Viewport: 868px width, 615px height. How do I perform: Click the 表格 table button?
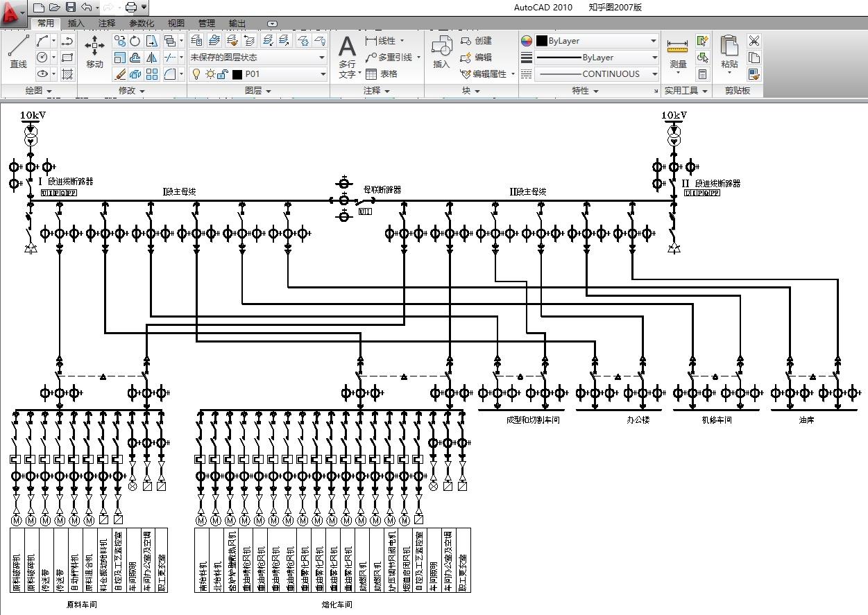(x=382, y=74)
